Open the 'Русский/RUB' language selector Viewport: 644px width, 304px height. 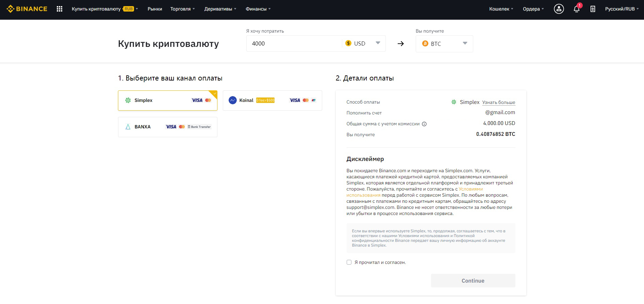pyautogui.click(x=622, y=9)
